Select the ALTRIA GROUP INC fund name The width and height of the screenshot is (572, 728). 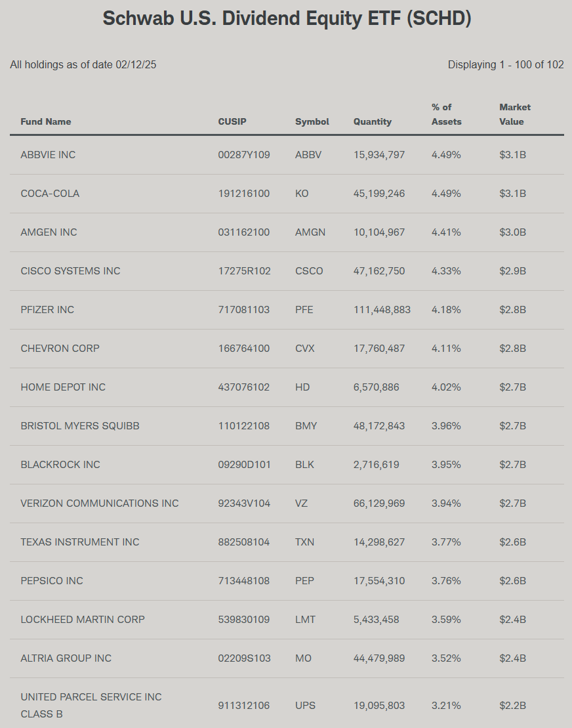[66, 658]
